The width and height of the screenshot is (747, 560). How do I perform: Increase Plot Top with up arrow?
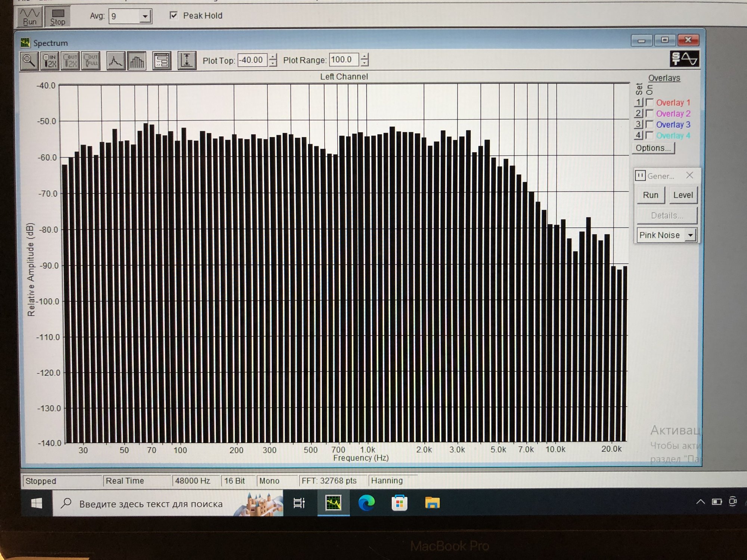[273, 57]
